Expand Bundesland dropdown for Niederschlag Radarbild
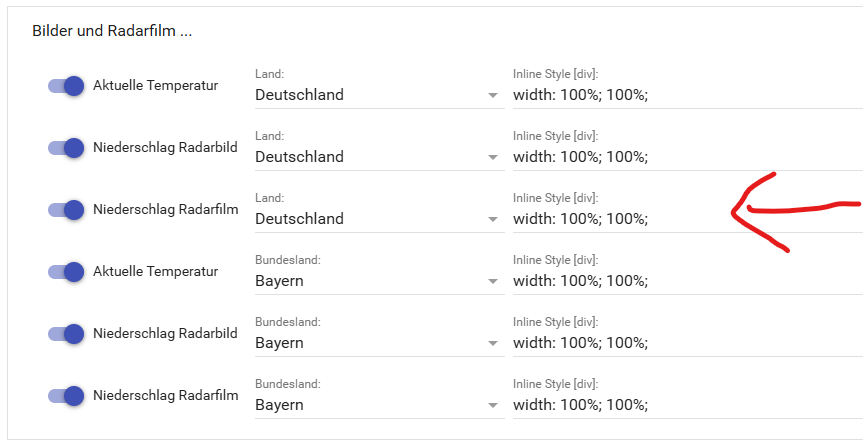863x448 pixels. click(377, 343)
